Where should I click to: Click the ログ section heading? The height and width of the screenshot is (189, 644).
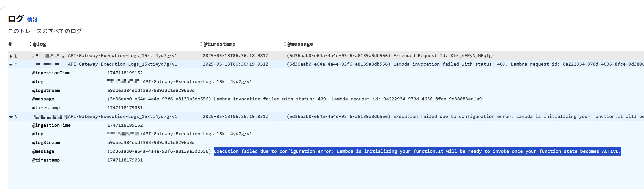16,19
